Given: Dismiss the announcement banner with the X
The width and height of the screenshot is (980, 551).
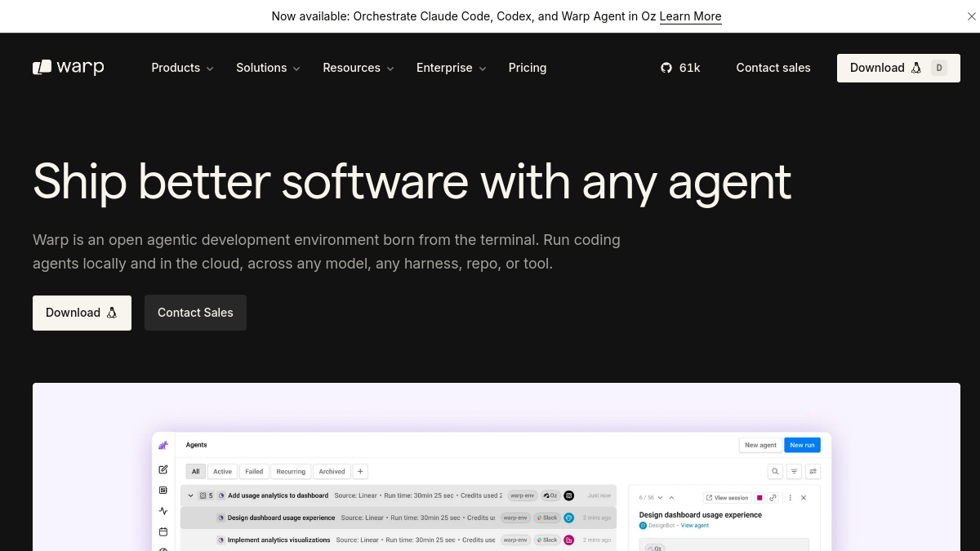Looking at the screenshot, I should pos(971,16).
